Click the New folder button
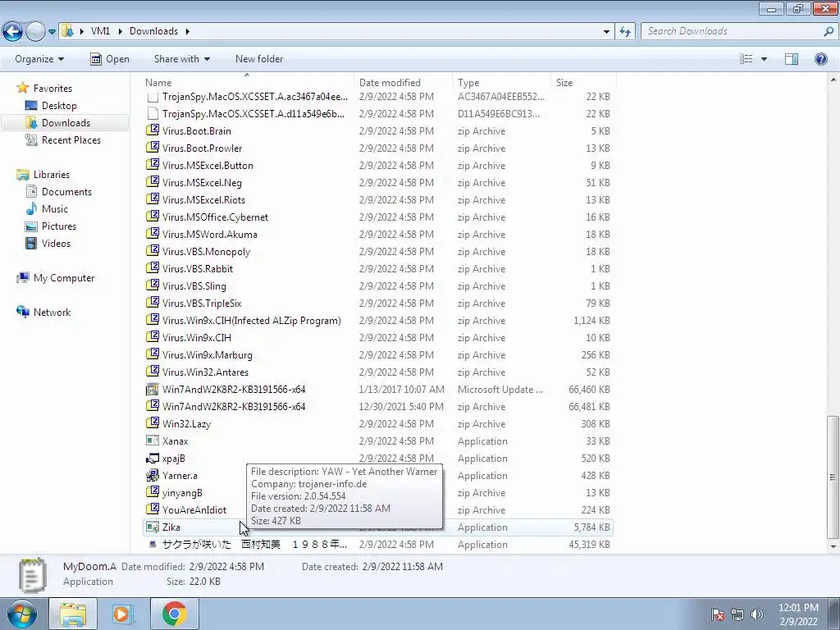840x630 pixels. (259, 59)
